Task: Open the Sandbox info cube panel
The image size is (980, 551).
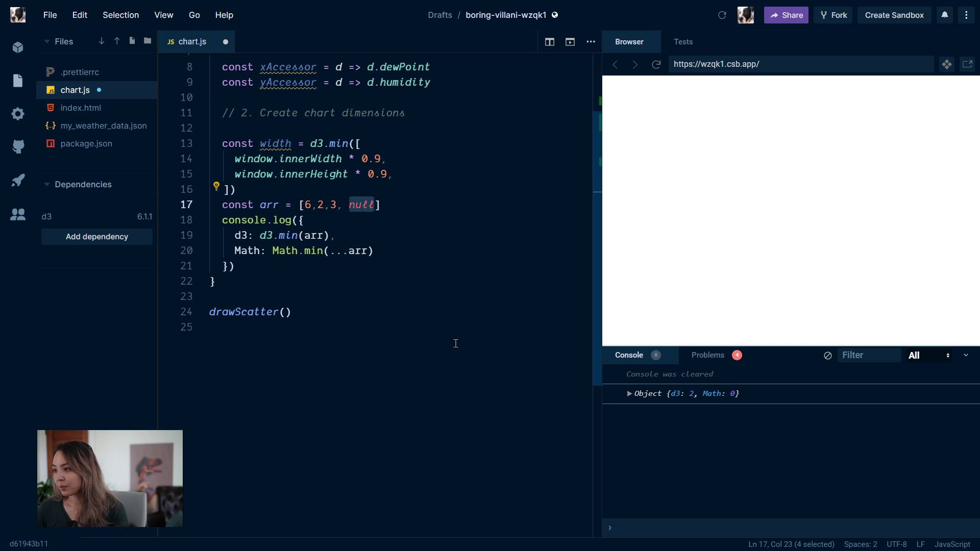Action: (x=18, y=47)
